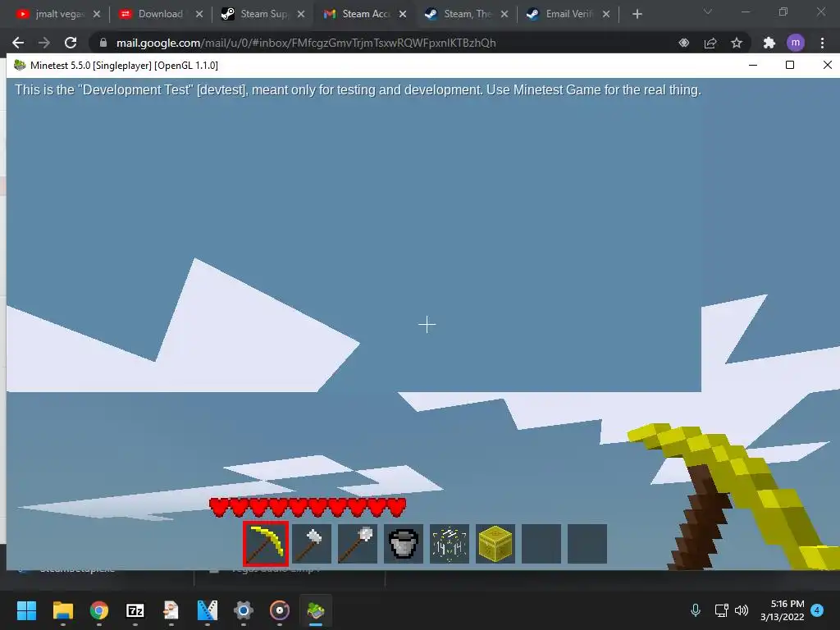This screenshot has height=630, width=840.
Task: Open Chrome extensions puzzle icon
Action: [x=769, y=43]
